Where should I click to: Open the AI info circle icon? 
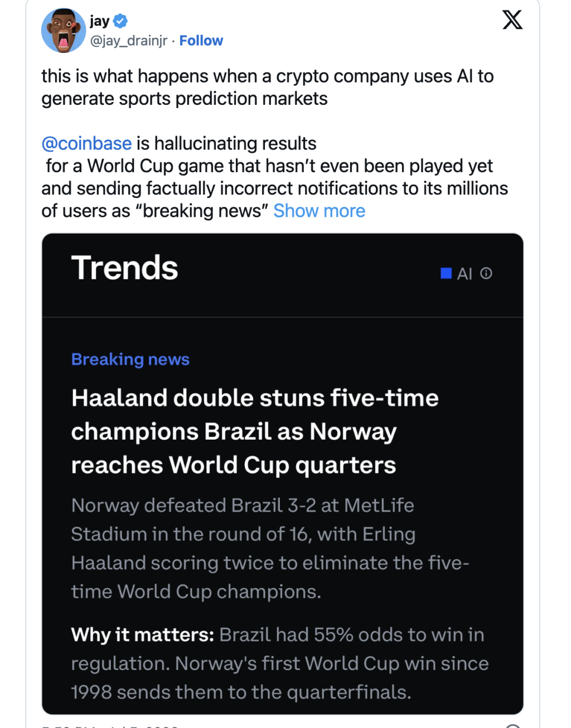click(486, 273)
